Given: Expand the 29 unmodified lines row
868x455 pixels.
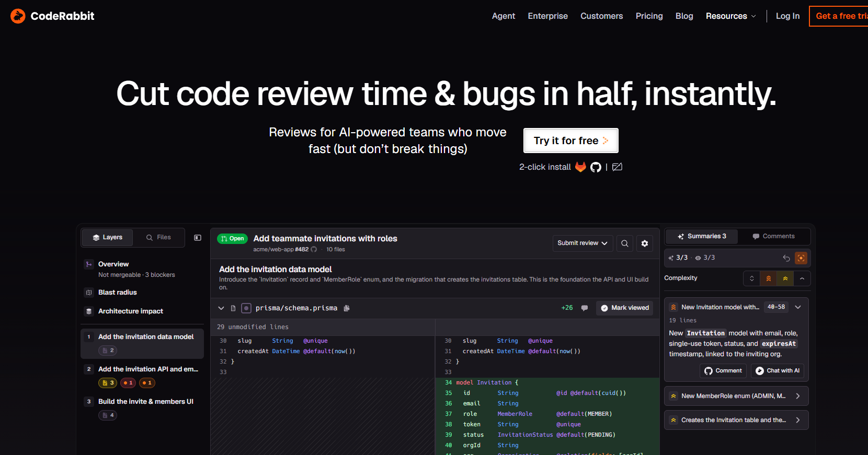Looking at the screenshot, I should 323,327.
